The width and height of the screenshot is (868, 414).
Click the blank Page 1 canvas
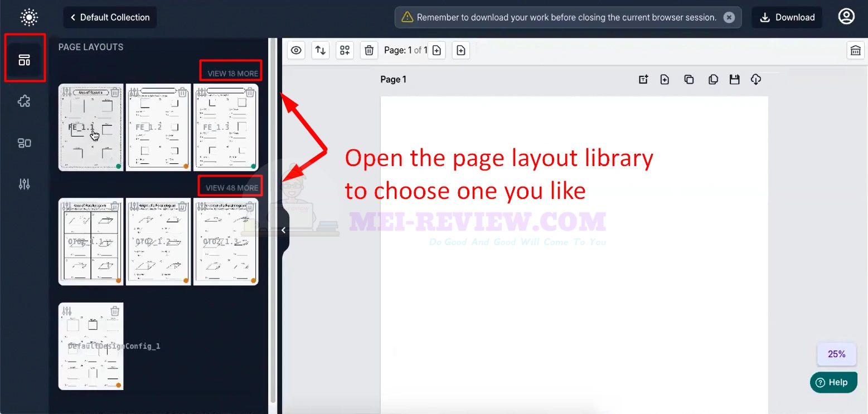point(574,255)
